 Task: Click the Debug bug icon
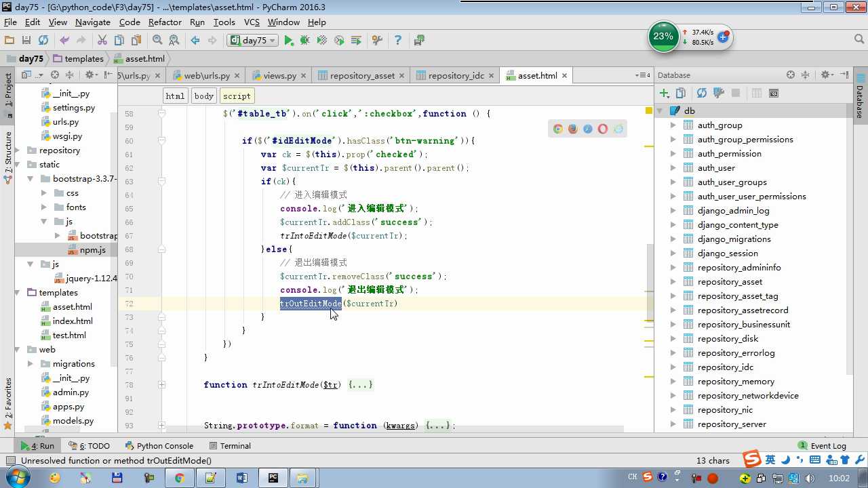click(305, 41)
